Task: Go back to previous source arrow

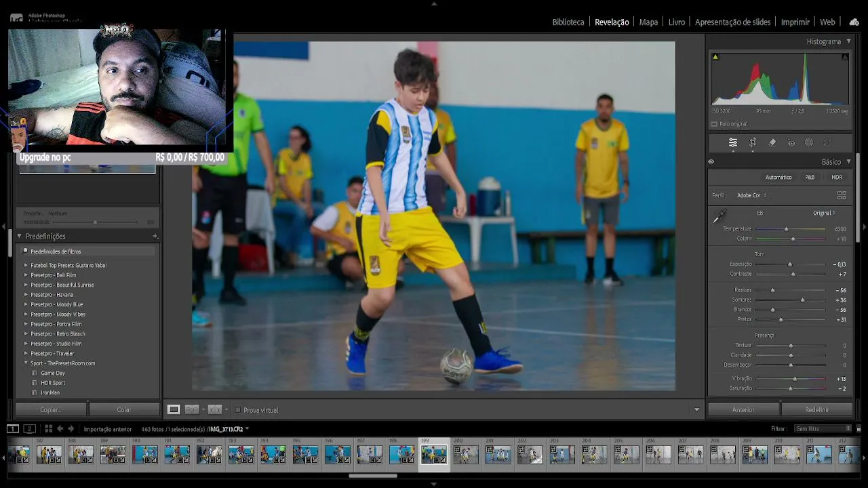Action: coord(60,428)
